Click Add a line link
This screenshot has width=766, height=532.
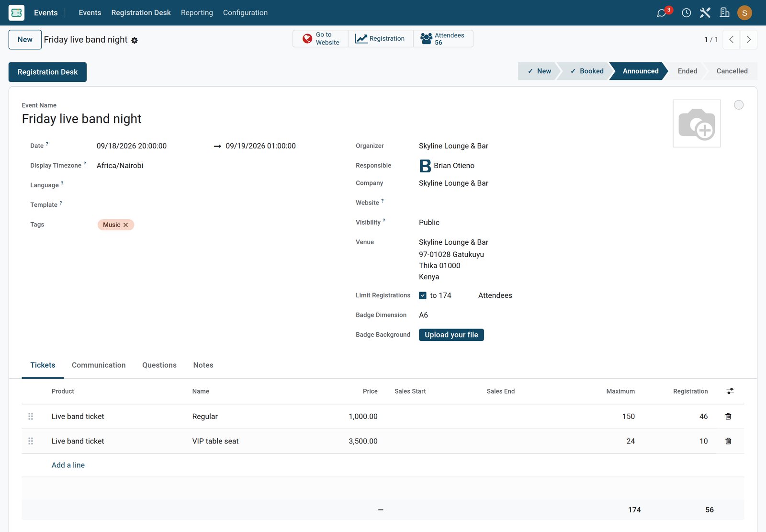tap(68, 465)
